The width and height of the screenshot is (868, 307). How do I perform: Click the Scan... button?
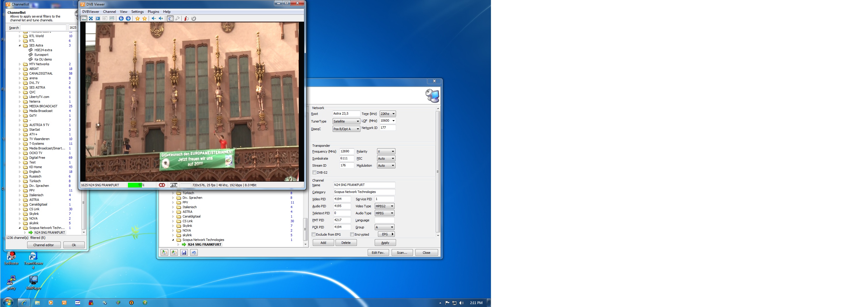tap(402, 253)
